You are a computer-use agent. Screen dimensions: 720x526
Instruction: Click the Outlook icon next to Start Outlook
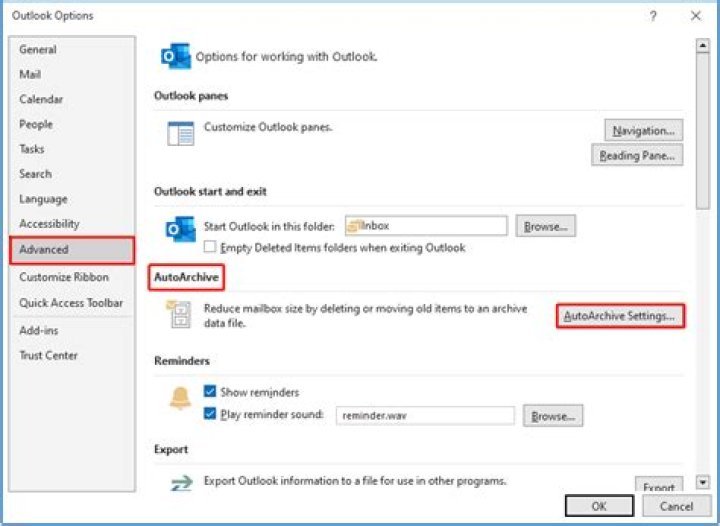(x=180, y=229)
